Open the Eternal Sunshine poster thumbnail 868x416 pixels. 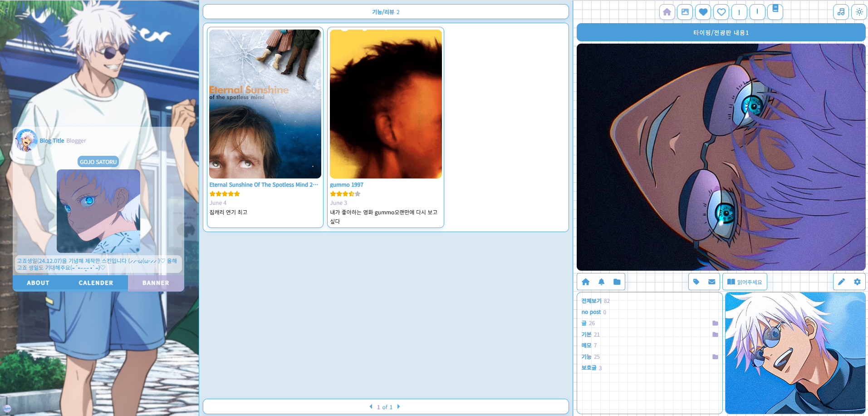pyautogui.click(x=265, y=104)
